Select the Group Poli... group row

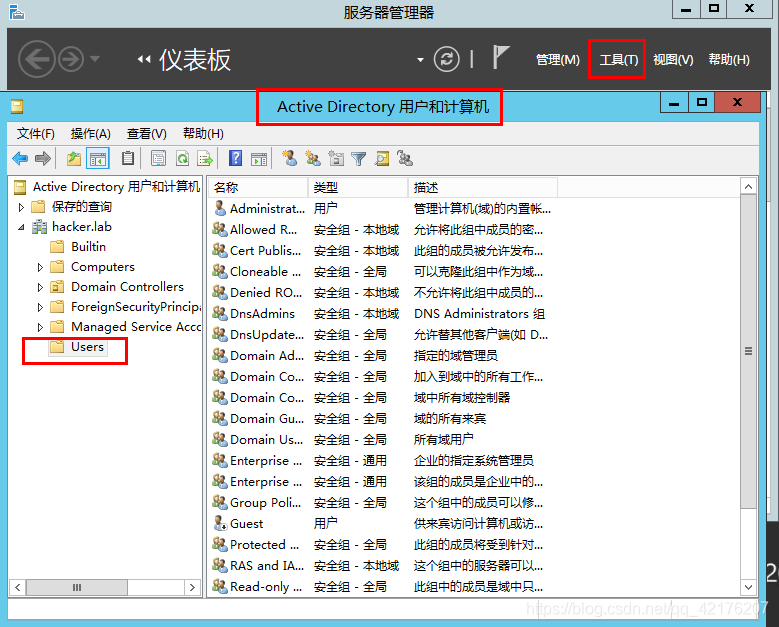coord(383,502)
